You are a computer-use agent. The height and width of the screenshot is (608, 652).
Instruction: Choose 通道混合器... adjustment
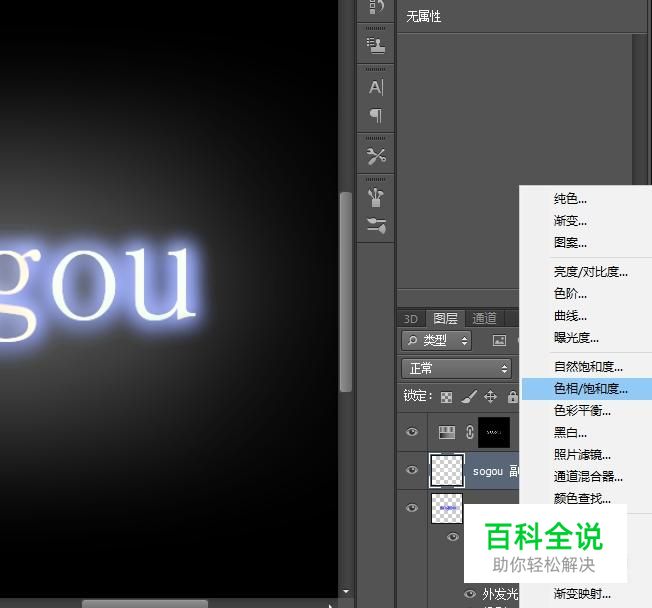click(588, 477)
